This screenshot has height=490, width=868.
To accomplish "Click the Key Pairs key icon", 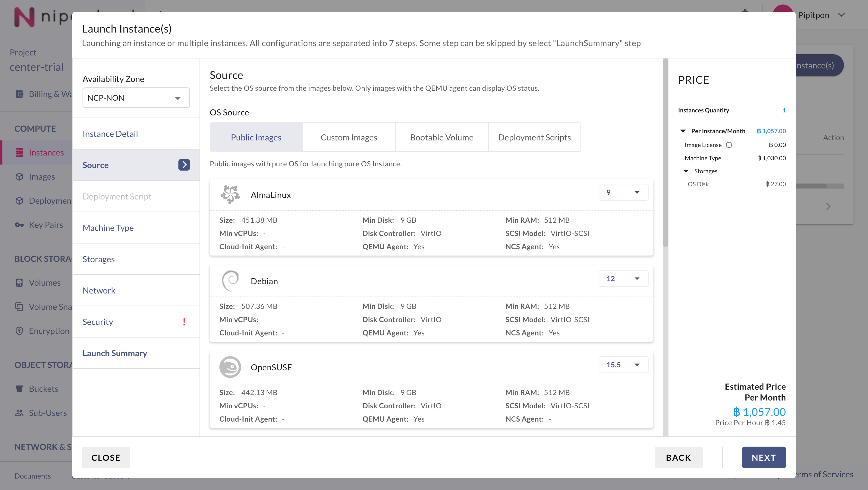I will click(x=19, y=225).
